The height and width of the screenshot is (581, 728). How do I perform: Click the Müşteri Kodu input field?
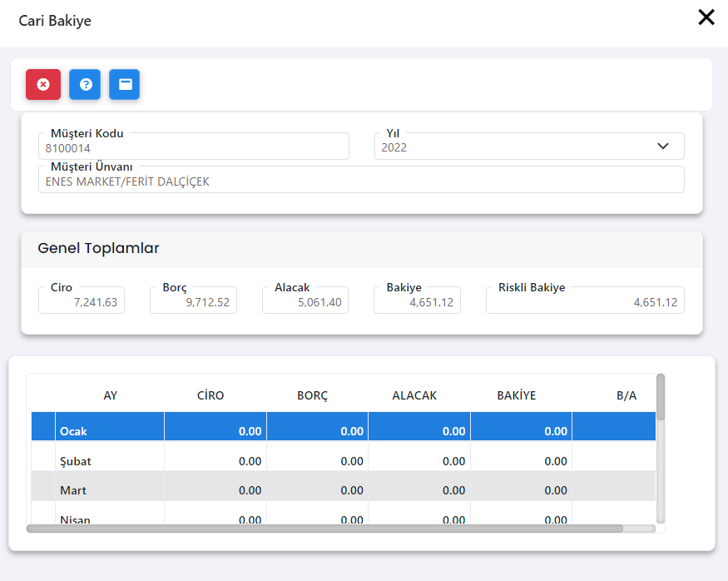point(193,147)
